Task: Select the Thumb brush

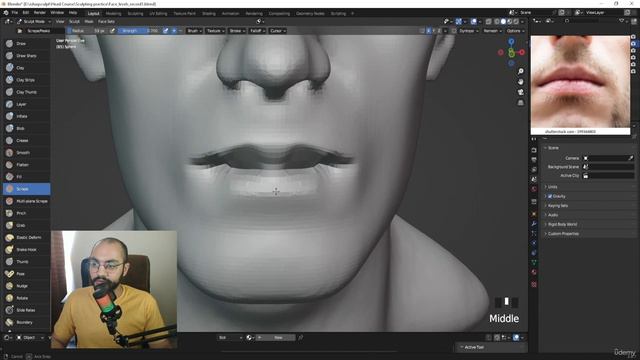Action: pos(27,262)
